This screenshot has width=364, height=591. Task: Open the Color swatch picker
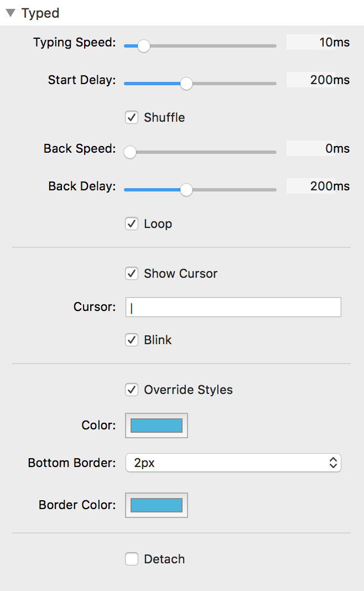coord(157,426)
